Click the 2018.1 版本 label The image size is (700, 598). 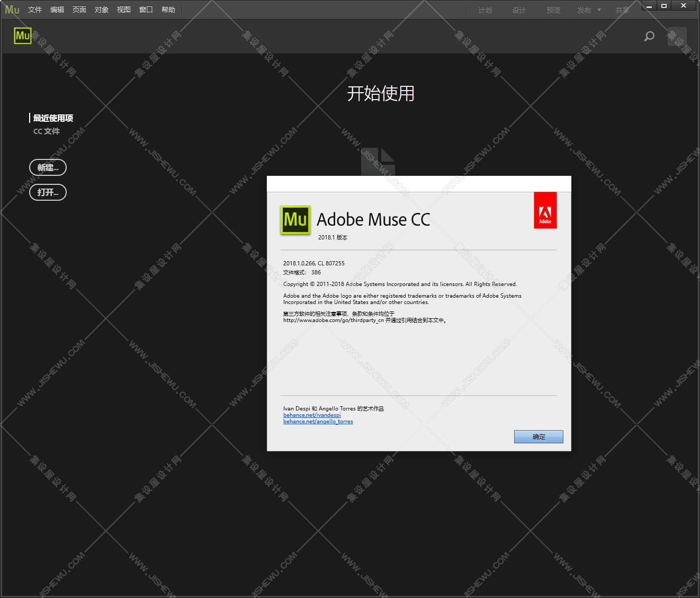click(333, 237)
